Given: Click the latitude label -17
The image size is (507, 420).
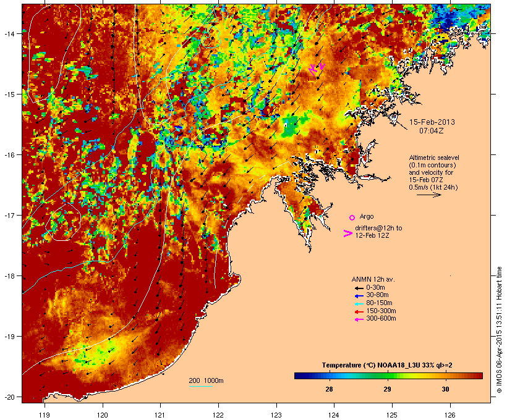Looking at the screenshot, I should pyautogui.click(x=9, y=216).
